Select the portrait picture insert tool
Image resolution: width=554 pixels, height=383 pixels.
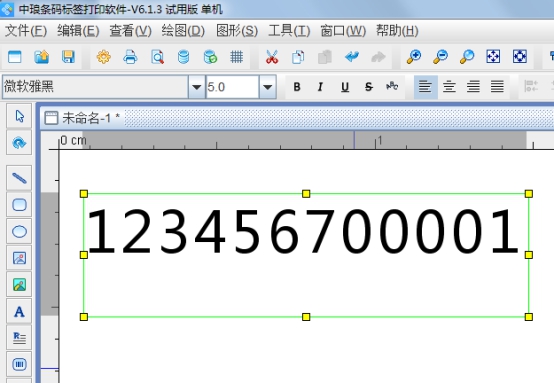click(x=19, y=258)
